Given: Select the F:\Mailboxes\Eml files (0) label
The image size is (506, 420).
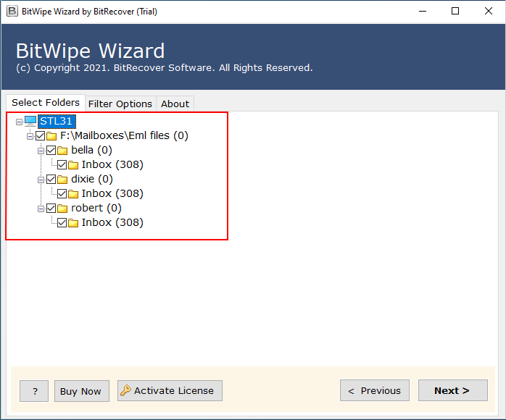Looking at the screenshot, I should [124, 135].
